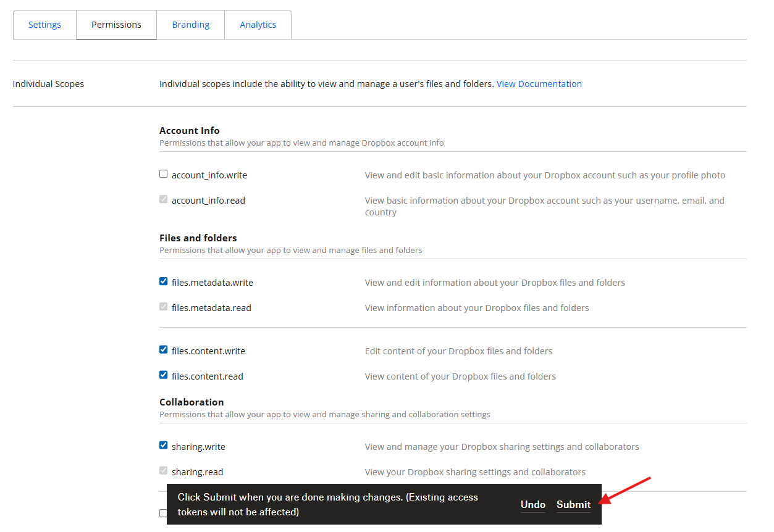
Task: Select the Permissions tab
Action: pyautogui.click(x=116, y=25)
